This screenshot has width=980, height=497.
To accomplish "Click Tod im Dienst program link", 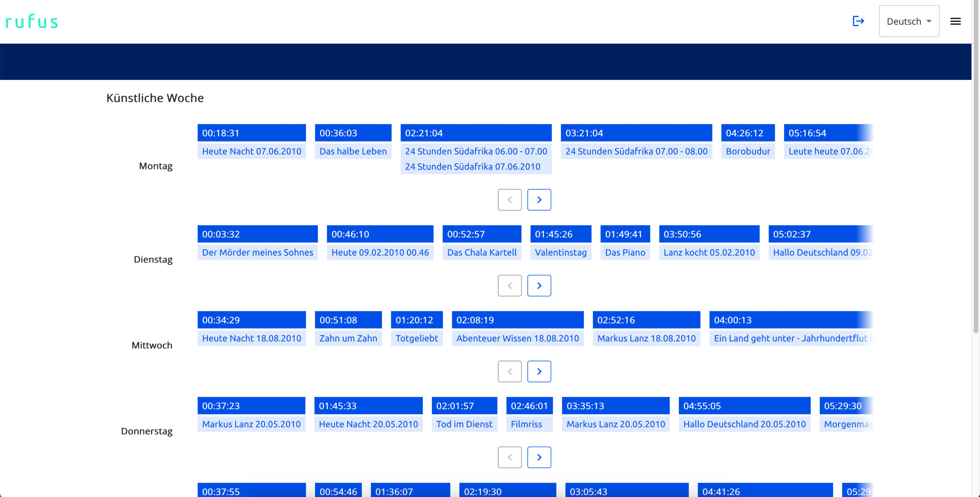I will pyautogui.click(x=464, y=424).
